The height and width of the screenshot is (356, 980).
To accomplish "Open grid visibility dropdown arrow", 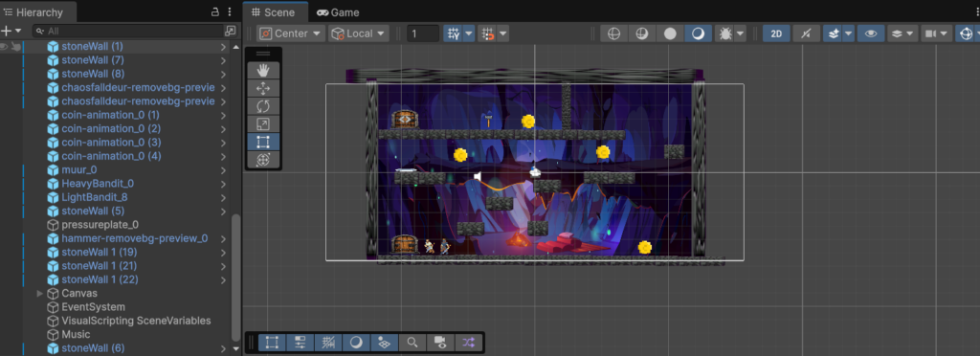I will coord(468,33).
